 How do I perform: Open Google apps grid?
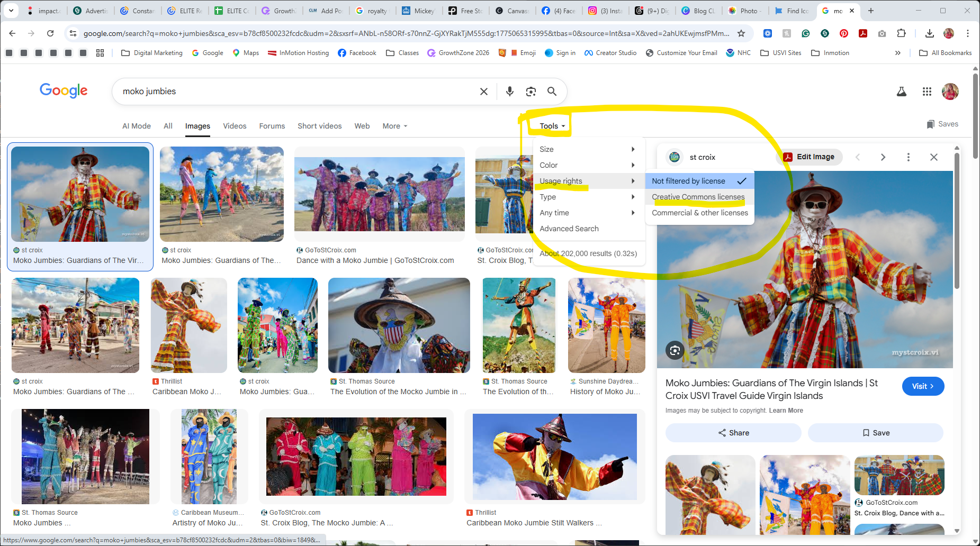(927, 92)
